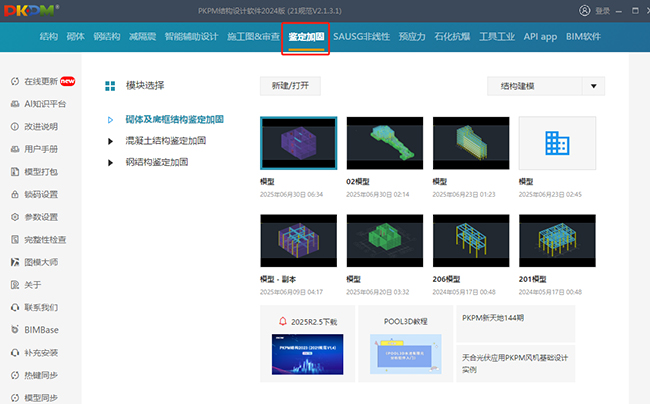The height and width of the screenshot is (404, 650).
Task: Click the 模型同步 sync icon
Action: (15, 398)
